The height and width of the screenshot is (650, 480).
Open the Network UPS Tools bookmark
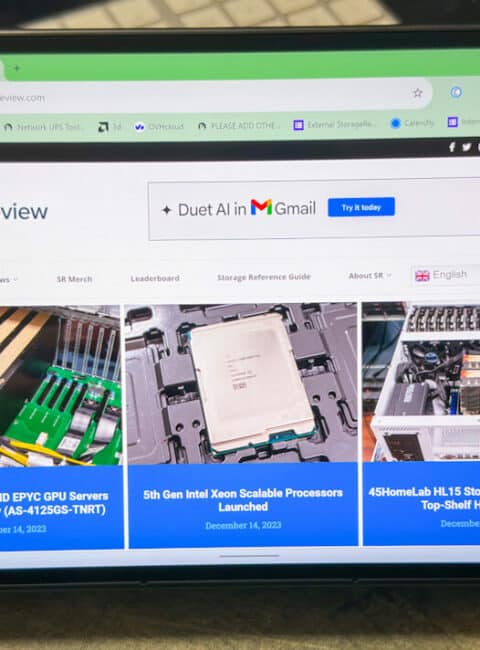click(x=43, y=127)
